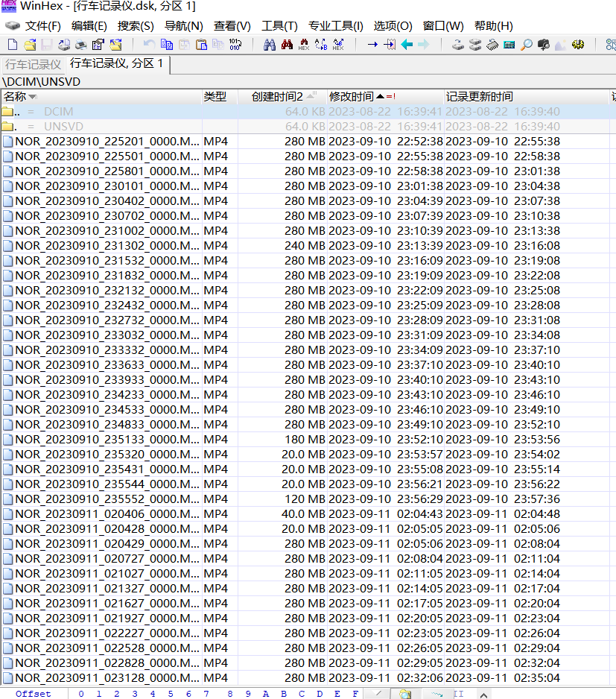Click the teal Forward navigation arrow

click(423, 45)
